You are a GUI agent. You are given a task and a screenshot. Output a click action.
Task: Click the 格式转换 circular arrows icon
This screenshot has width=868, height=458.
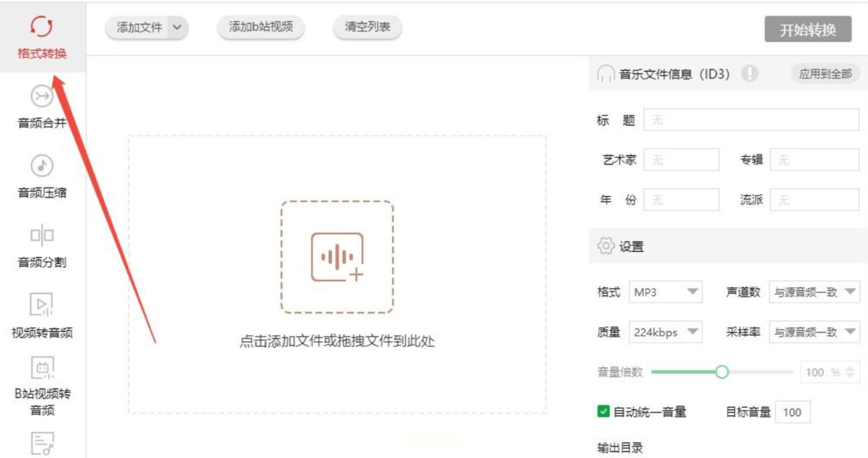click(x=42, y=26)
